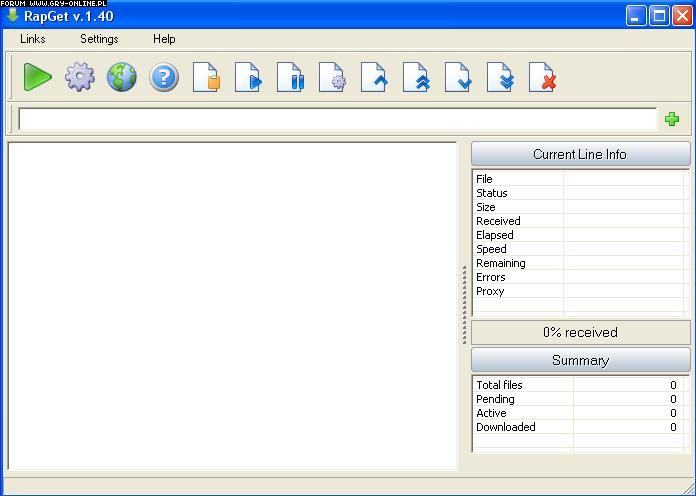Maximize the RapGet window
The width and height of the screenshot is (696, 496).
(659, 16)
